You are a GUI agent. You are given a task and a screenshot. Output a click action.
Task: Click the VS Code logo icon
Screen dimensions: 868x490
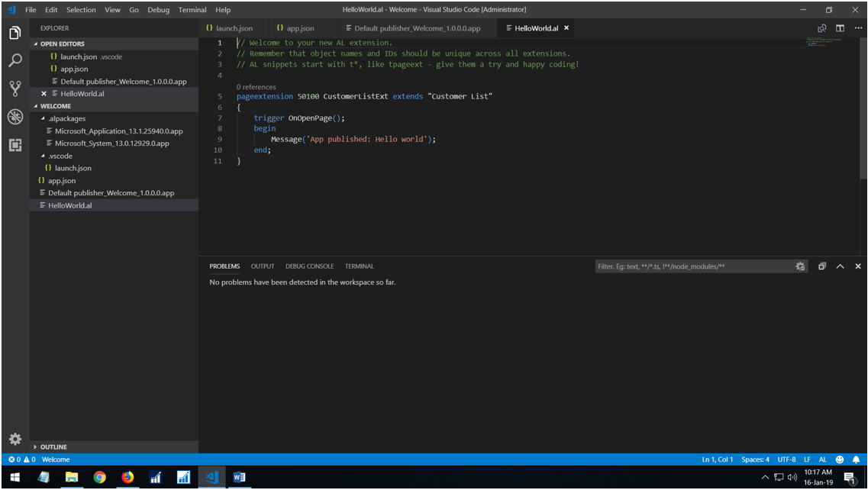11,9
